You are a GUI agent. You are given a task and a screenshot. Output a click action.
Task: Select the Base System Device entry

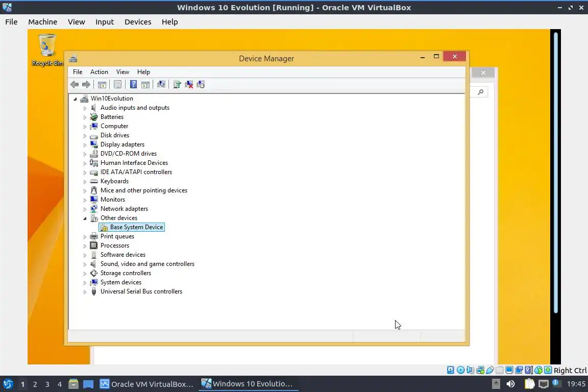pyautogui.click(x=132, y=227)
